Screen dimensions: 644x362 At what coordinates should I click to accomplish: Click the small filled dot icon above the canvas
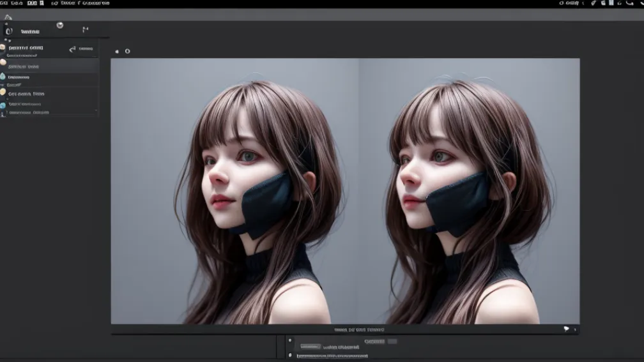coord(117,52)
